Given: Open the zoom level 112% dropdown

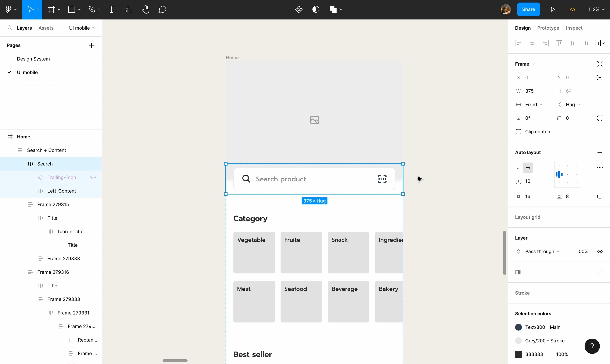Looking at the screenshot, I should (596, 9).
